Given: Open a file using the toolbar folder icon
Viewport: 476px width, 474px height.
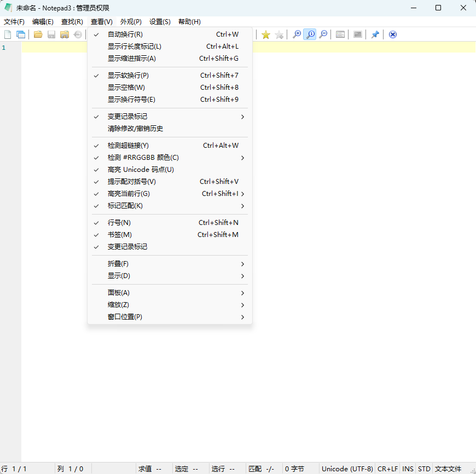Looking at the screenshot, I should point(37,34).
